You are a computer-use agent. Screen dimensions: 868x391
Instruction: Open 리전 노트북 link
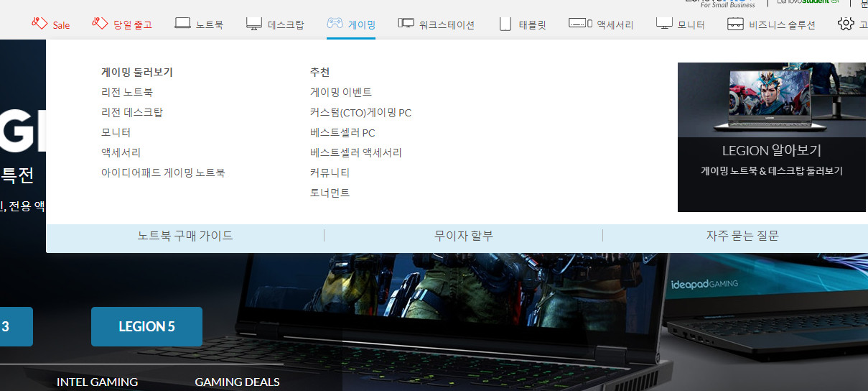(x=127, y=93)
